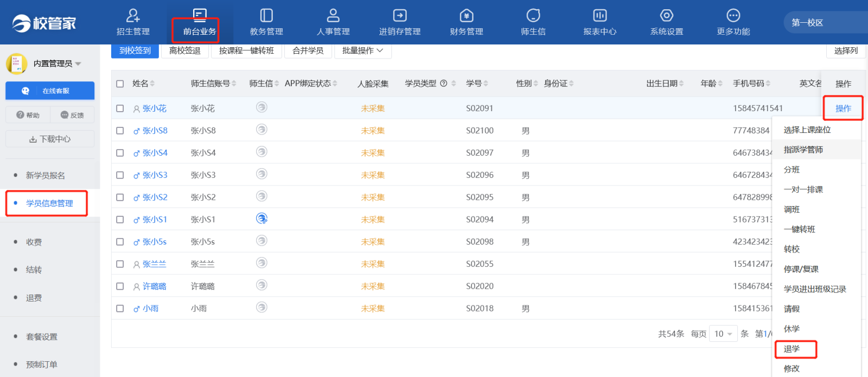Click 师生信 status icon for 张小S1
Screen dimensions: 868x377
[x=261, y=219]
